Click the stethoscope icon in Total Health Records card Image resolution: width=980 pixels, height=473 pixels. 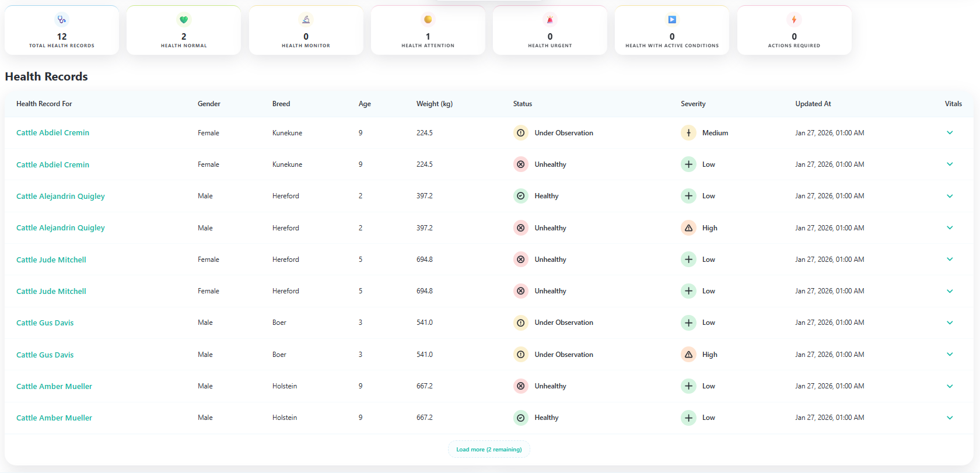[x=62, y=20]
